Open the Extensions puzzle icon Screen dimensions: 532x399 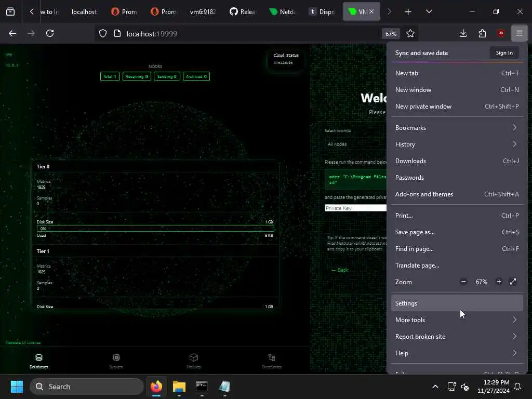tap(482, 33)
